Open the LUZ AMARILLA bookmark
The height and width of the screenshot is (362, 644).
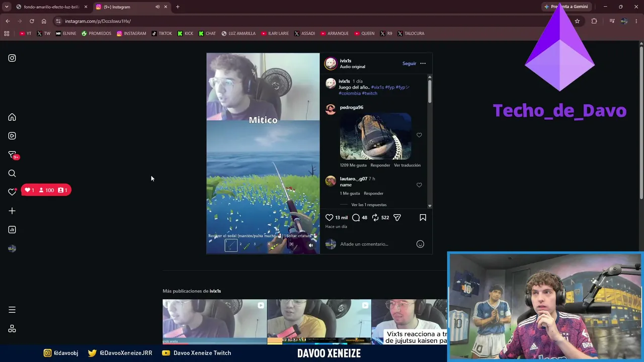238,33
